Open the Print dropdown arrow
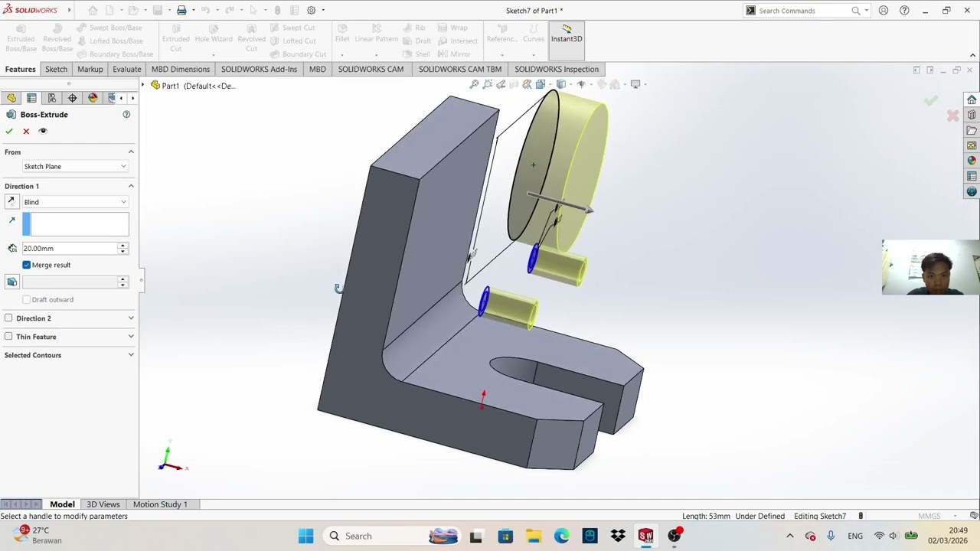This screenshot has width=980, height=551. [193, 11]
